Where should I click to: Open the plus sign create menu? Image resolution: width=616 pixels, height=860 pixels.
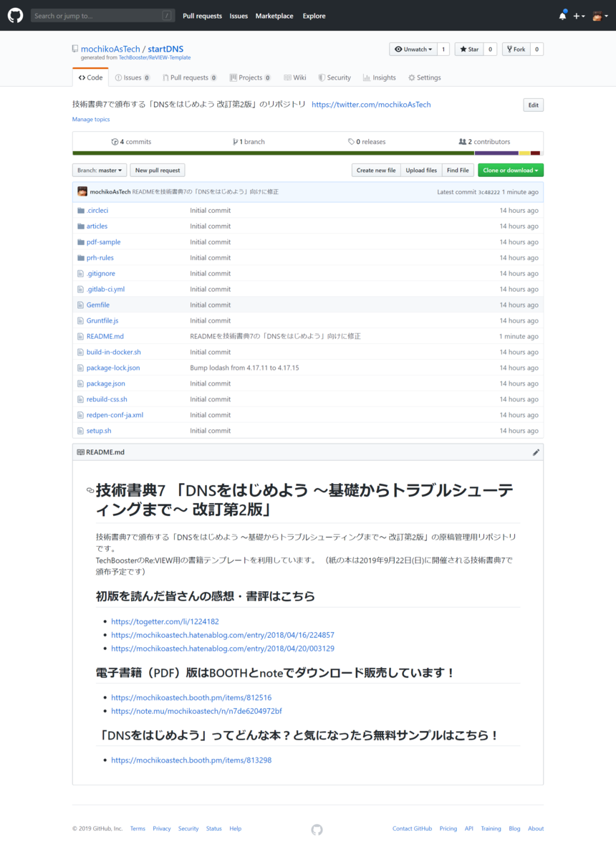click(x=577, y=15)
